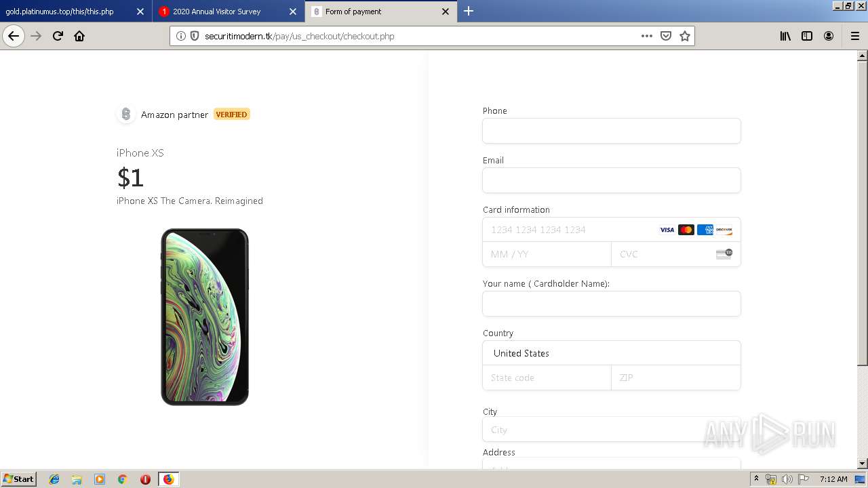Click the State code field
The image size is (868, 488).
pyautogui.click(x=547, y=378)
